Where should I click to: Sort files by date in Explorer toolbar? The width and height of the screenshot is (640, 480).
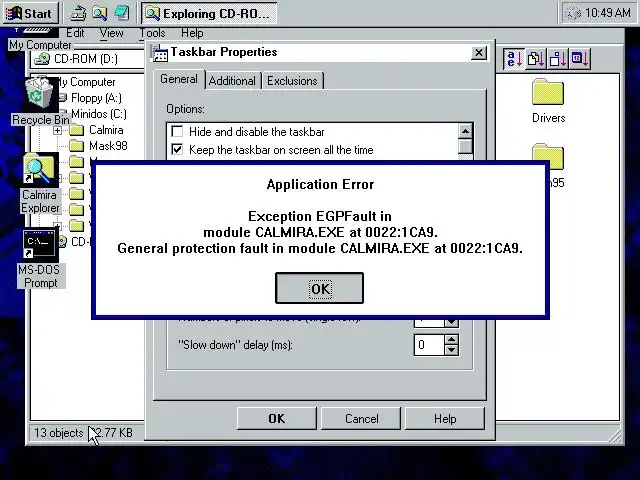click(580, 59)
